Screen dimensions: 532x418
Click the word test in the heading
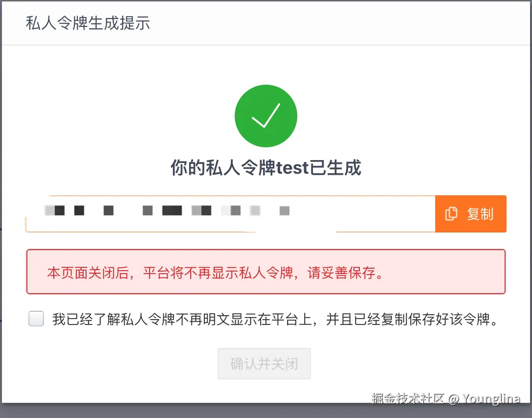[x=292, y=168]
